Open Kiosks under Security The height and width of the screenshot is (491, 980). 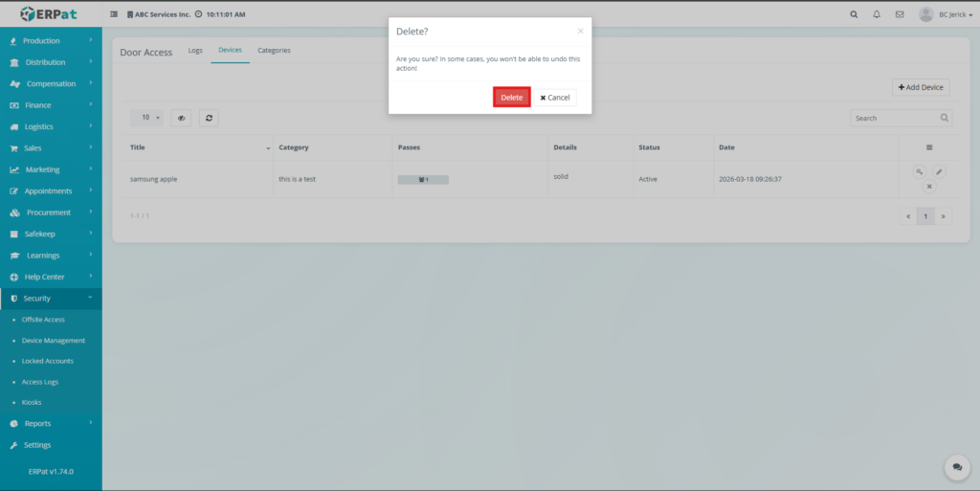[32, 402]
